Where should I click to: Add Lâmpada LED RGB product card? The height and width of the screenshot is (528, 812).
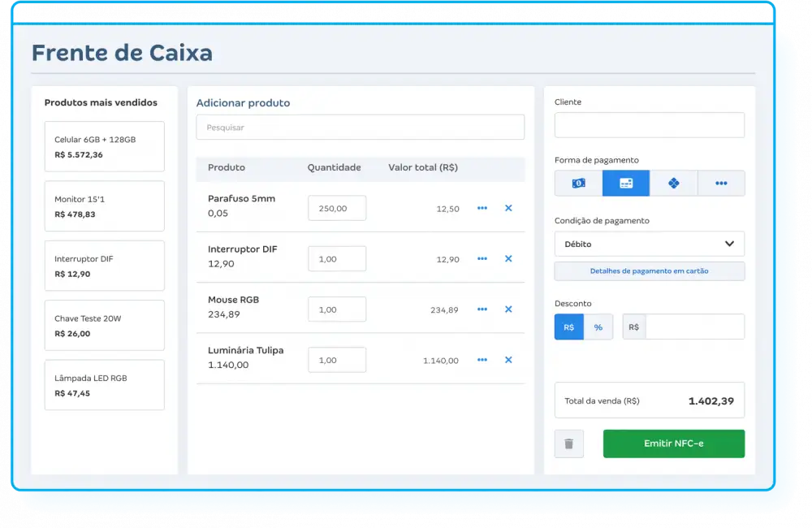[105, 385]
